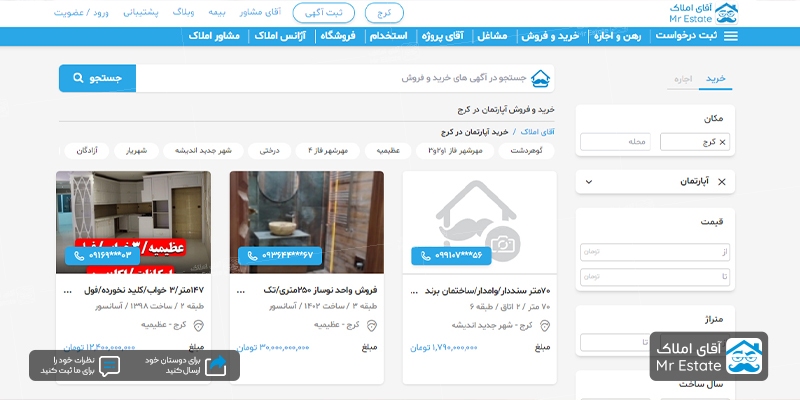Image resolution: width=800 pixels, height=400 pixels.
Task: Open مشاغل menu item
Action: (x=492, y=36)
